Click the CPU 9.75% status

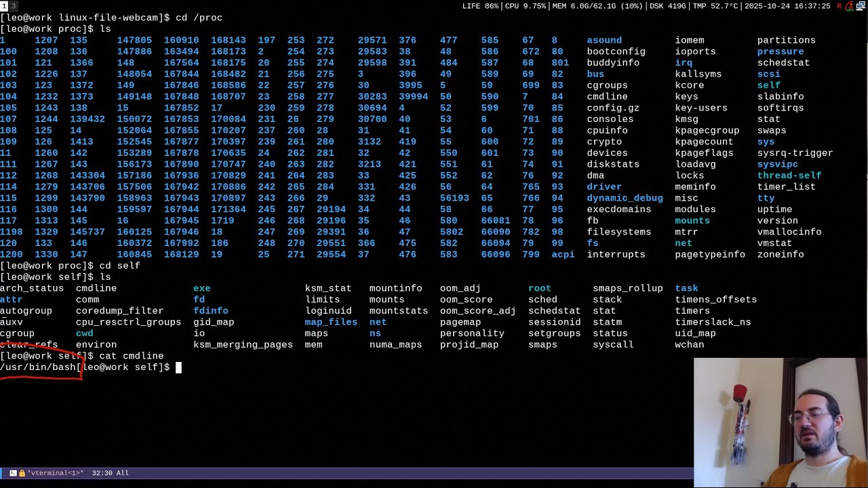pyautogui.click(x=526, y=6)
